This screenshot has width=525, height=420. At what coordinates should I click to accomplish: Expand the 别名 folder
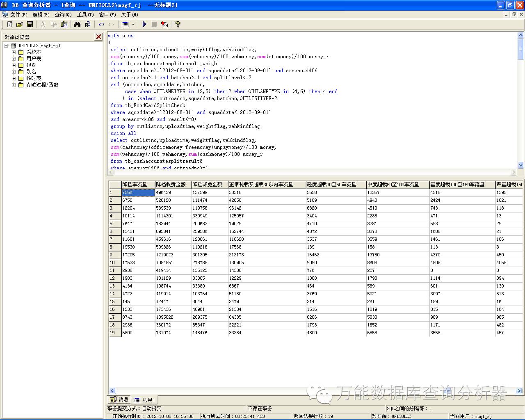coord(14,72)
